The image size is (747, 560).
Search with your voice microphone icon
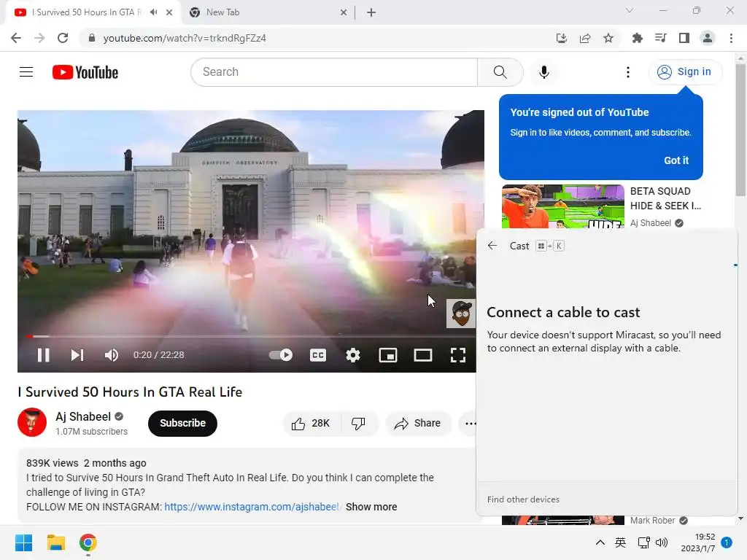tap(543, 72)
